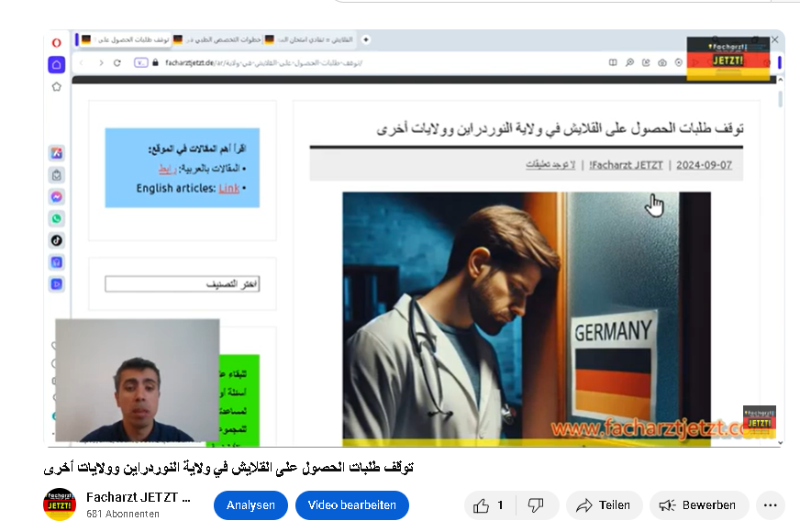
Task: Click Video bearbeiten button
Action: pyautogui.click(x=352, y=505)
